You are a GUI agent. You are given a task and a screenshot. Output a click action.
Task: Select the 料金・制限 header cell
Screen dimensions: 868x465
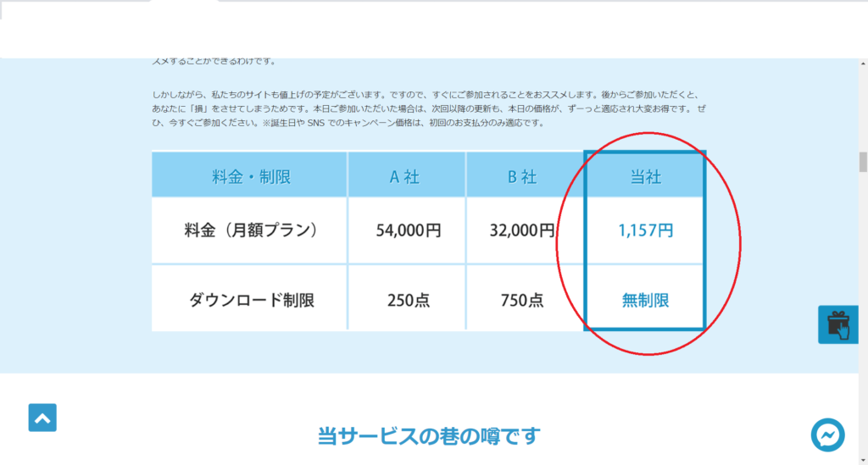pos(250,176)
